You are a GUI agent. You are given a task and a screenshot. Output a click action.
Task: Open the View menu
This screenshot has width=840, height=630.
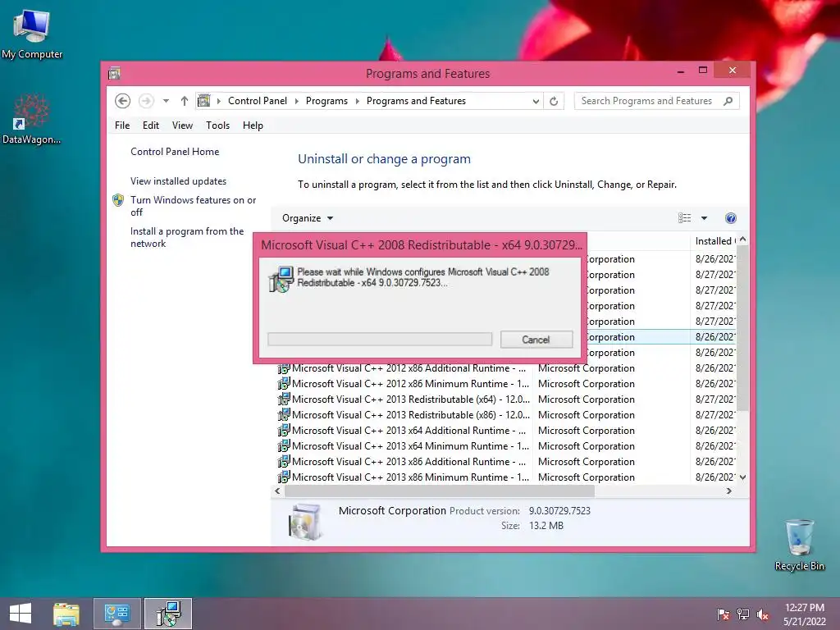[x=182, y=126]
